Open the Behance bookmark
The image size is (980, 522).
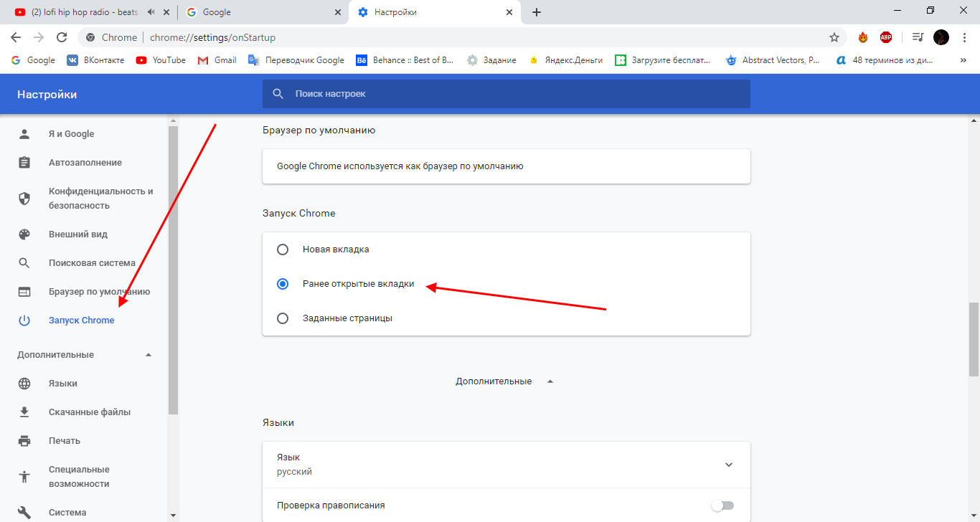[405, 60]
